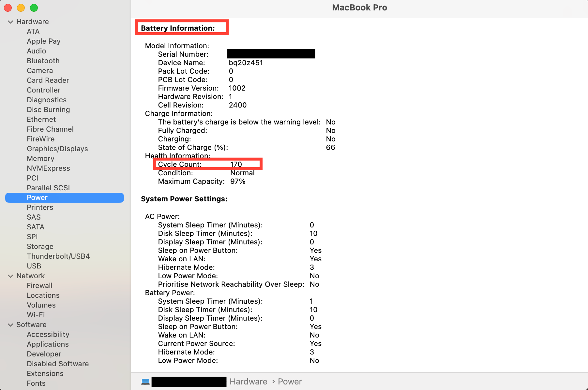Click the AC Power label

(162, 217)
